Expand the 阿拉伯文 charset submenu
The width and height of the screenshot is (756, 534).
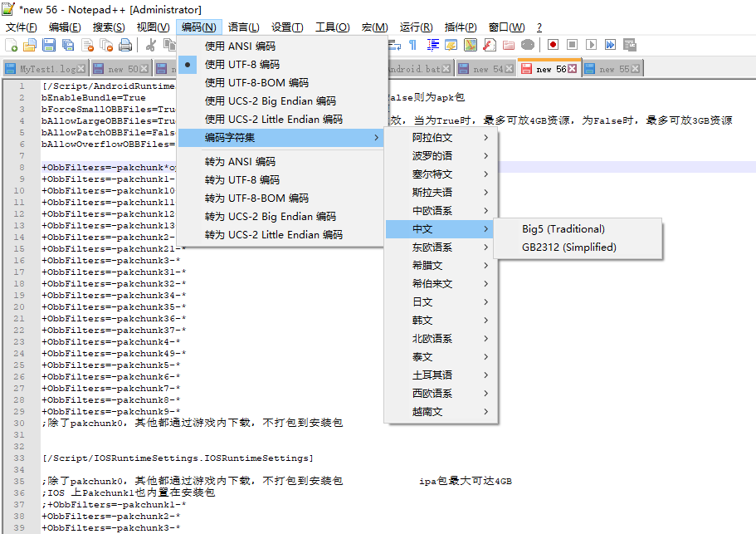pyautogui.click(x=441, y=138)
